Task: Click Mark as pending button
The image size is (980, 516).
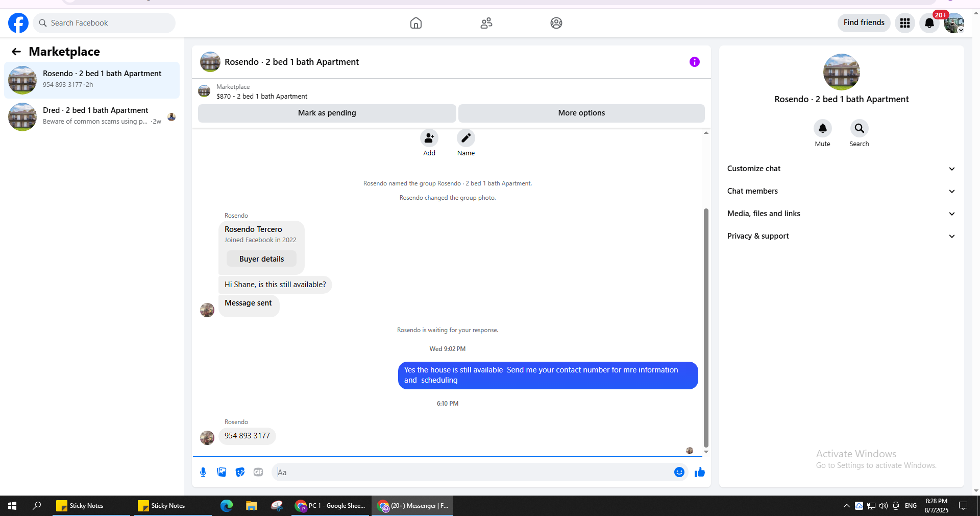Action: point(327,113)
